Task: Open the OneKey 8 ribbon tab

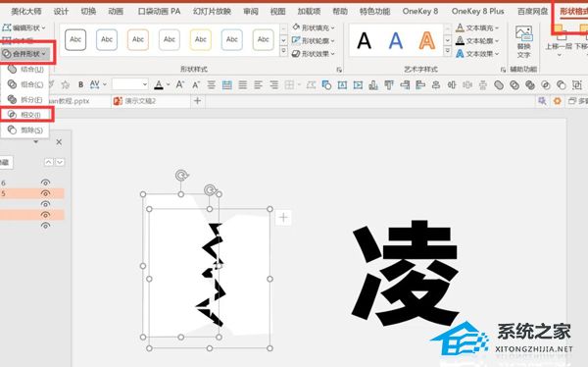Action: pos(420,11)
